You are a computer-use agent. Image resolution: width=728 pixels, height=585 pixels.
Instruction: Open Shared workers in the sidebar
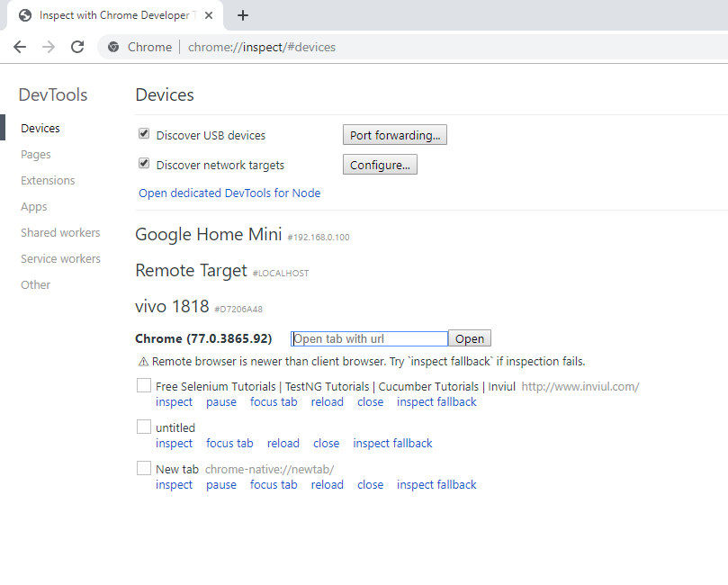pyautogui.click(x=60, y=232)
